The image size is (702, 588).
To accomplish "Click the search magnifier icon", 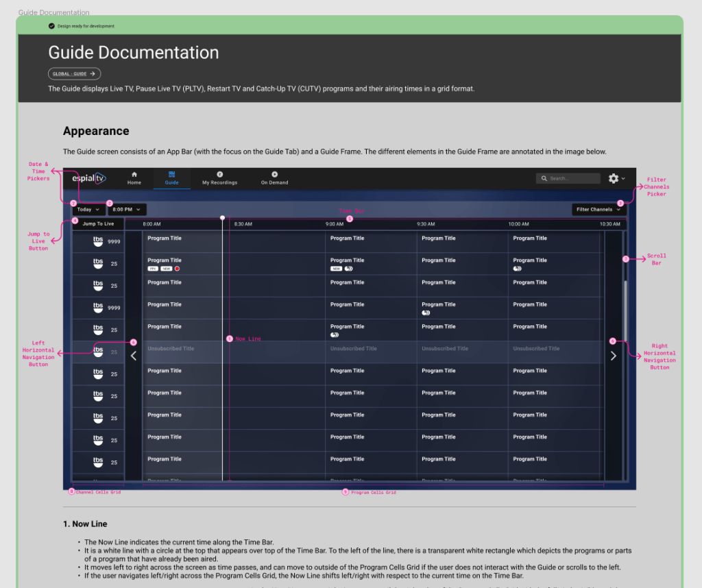I will (x=544, y=179).
